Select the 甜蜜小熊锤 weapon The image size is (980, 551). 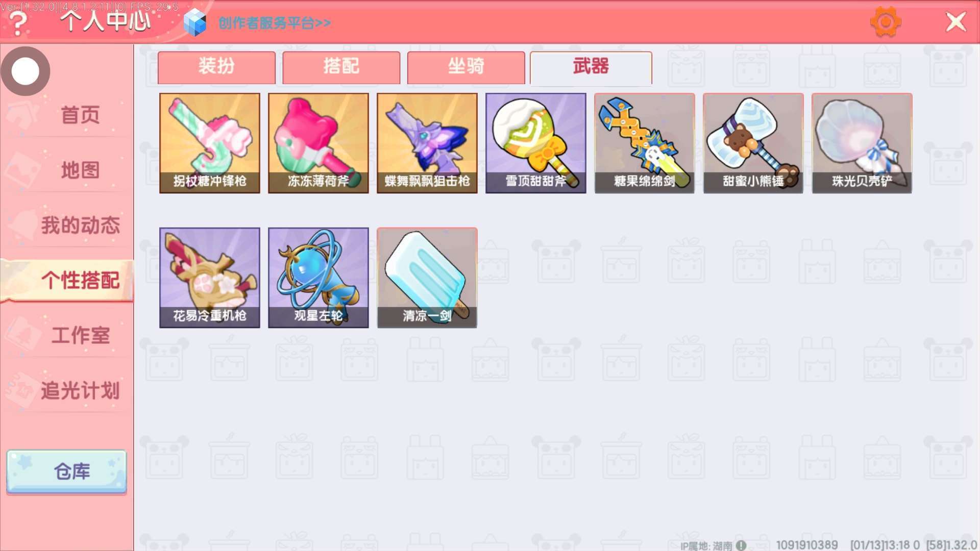pyautogui.click(x=753, y=143)
